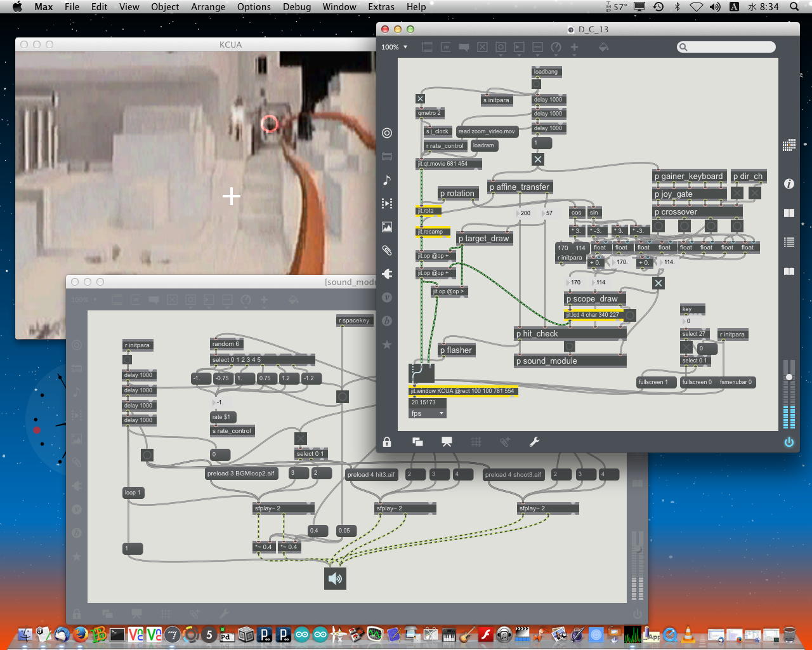Image resolution: width=812 pixels, height=650 pixels.
Task: Open the star Collections icon in D_C_13 sidebar
Action: [x=387, y=344]
